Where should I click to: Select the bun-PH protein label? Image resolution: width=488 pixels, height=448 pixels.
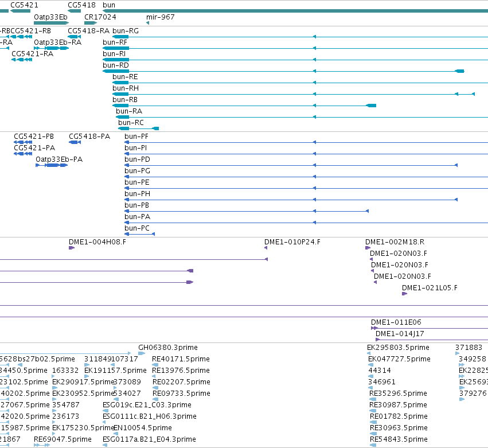point(137,194)
